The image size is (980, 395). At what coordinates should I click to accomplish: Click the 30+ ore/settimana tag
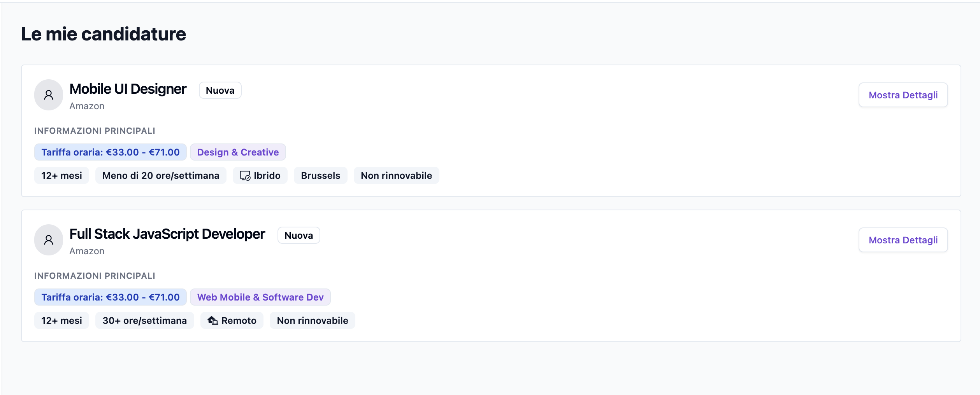pyautogui.click(x=144, y=320)
